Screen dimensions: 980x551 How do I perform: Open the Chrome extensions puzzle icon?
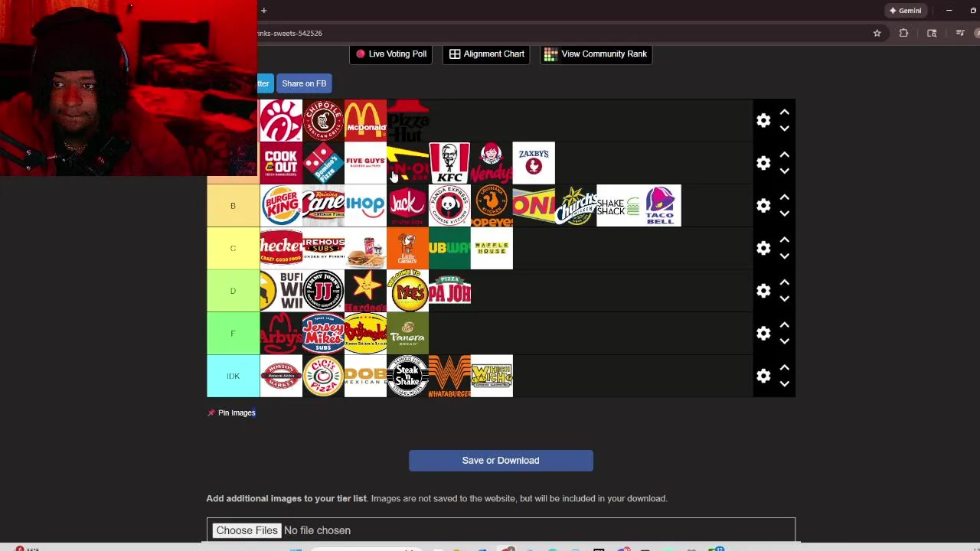(x=903, y=33)
